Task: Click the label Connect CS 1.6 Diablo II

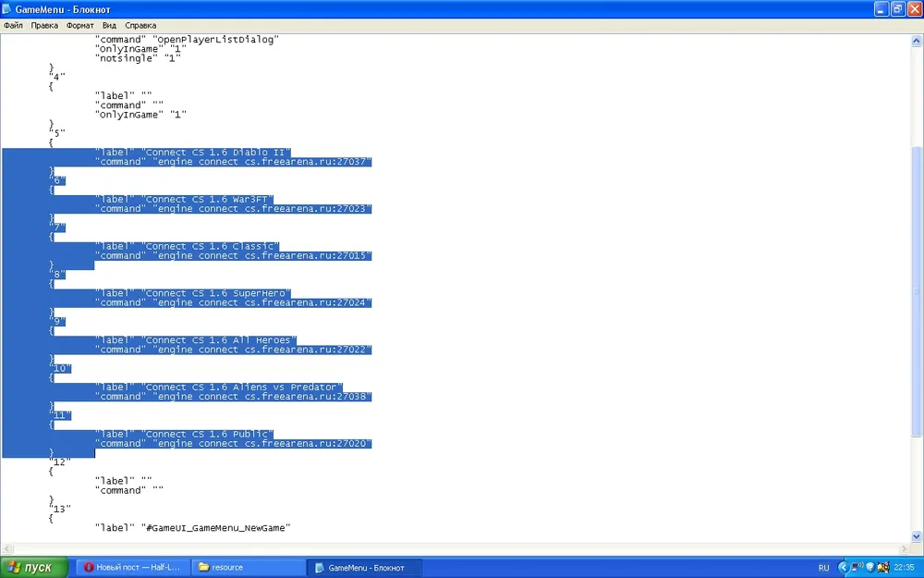Action: [193, 153]
